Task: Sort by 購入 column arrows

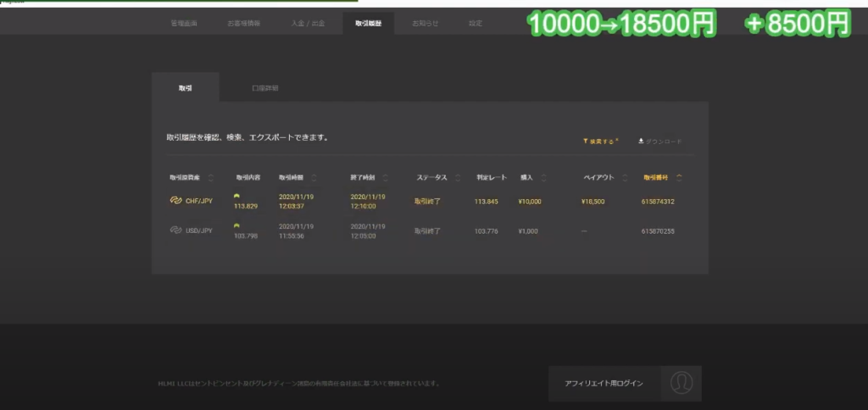Action: click(x=543, y=178)
